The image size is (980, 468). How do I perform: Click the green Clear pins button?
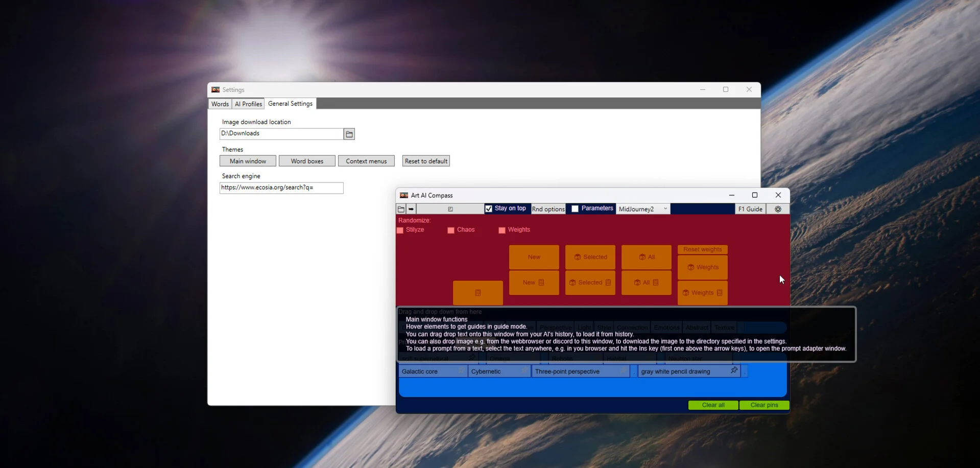click(764, 405)
